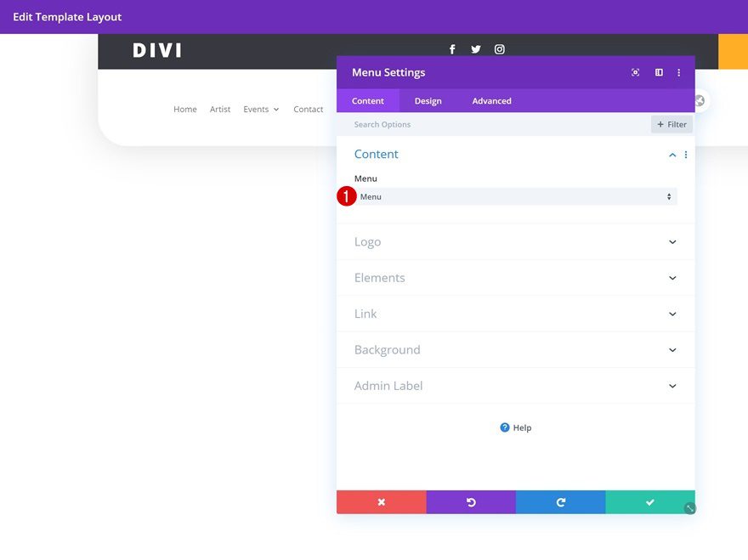This screenshot has height=560, width=748.
Task: Click the globe icon behind settings panel
Action: [x=700, y=100]
